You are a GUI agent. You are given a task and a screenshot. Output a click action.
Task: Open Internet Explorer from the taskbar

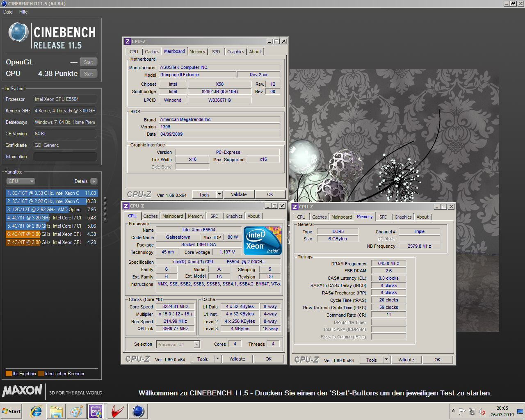point(36,411)
